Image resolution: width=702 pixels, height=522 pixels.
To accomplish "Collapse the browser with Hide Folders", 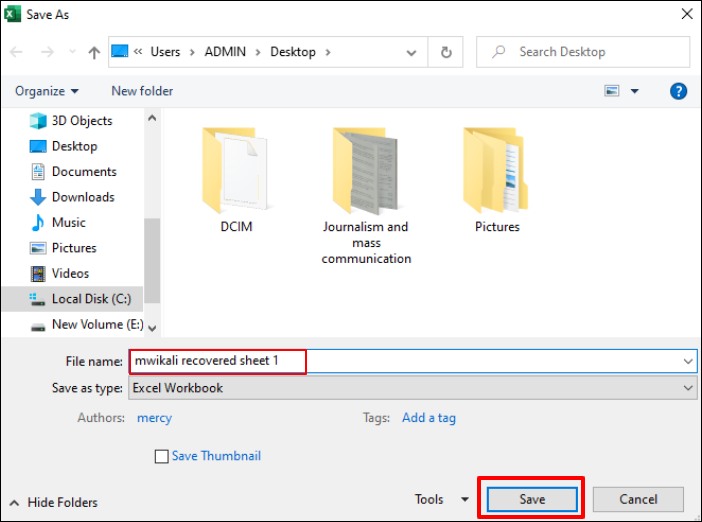I will tap(54, 502).
